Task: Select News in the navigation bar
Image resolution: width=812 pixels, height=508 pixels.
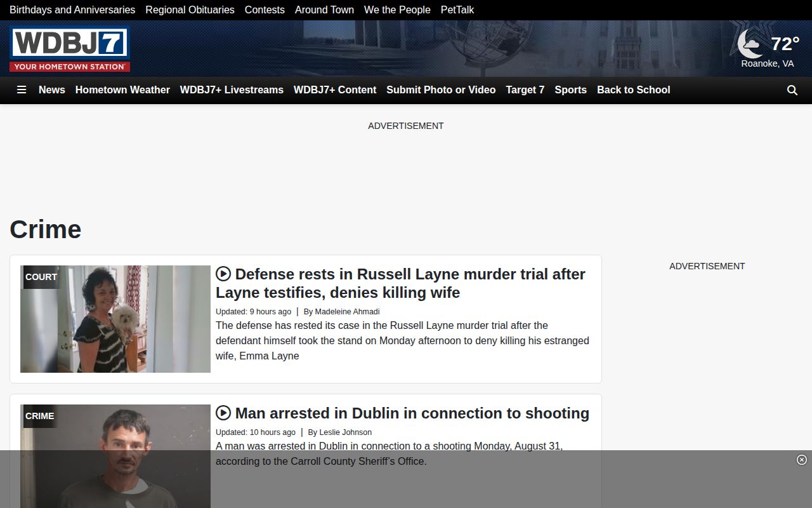Action: (x=52, y=90)
